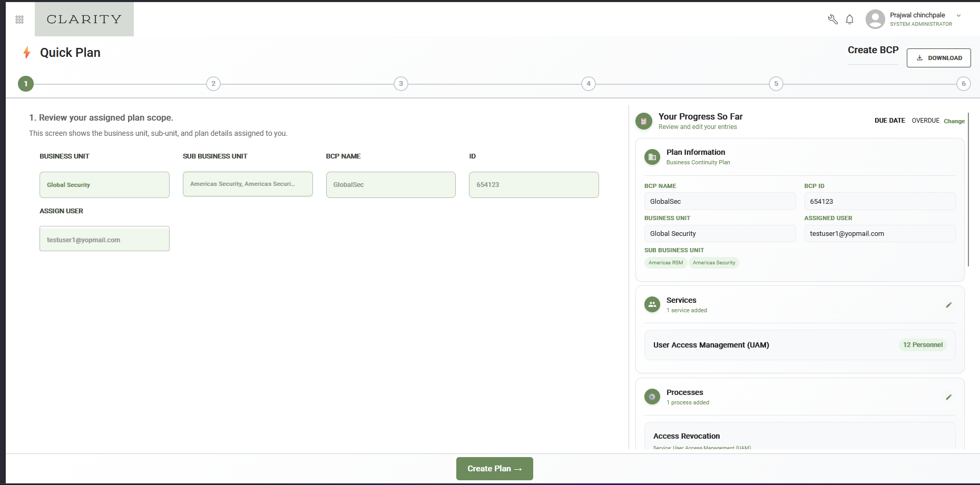Click the Change due date link
Viewport: 980px width, 485px height.
click(x=954, y=121)
